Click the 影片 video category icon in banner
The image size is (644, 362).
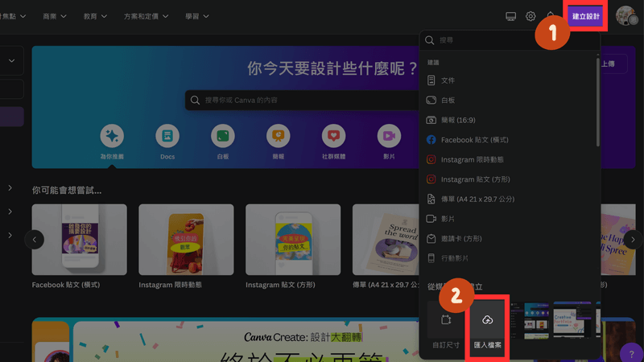(x=389, y=136)
